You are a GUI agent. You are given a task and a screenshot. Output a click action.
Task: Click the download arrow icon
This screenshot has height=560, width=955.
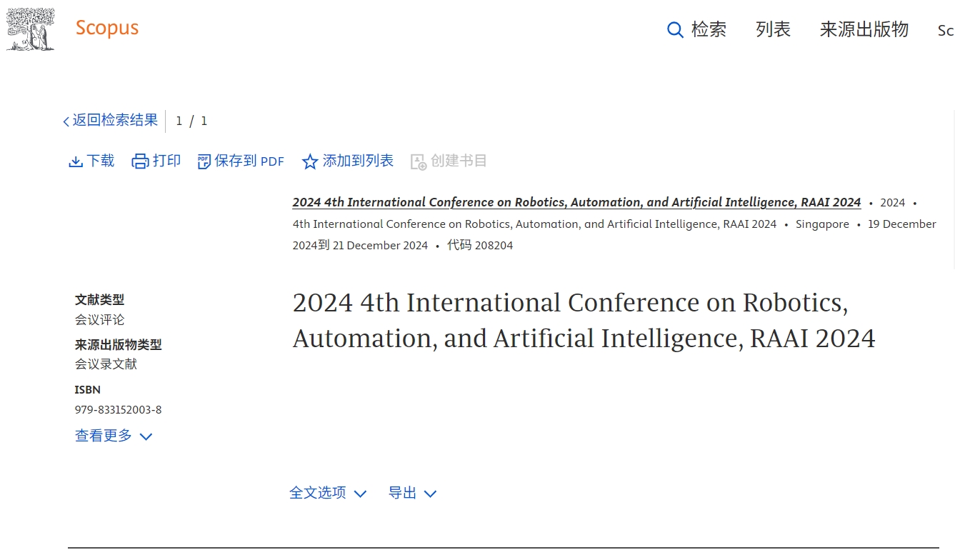76,161
